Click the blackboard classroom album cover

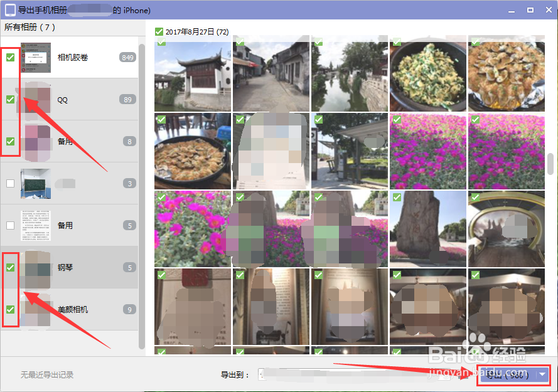point(36,184)
